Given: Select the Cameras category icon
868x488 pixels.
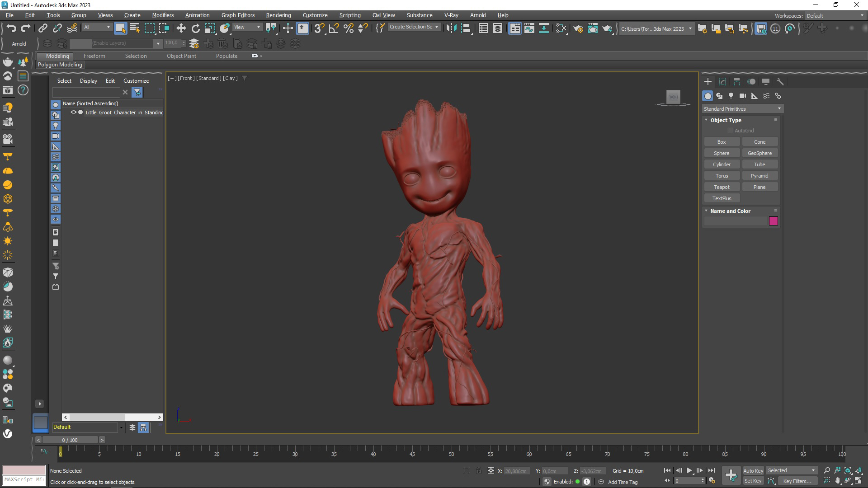Looking at the screenshot, I should [x=742, y=96].
